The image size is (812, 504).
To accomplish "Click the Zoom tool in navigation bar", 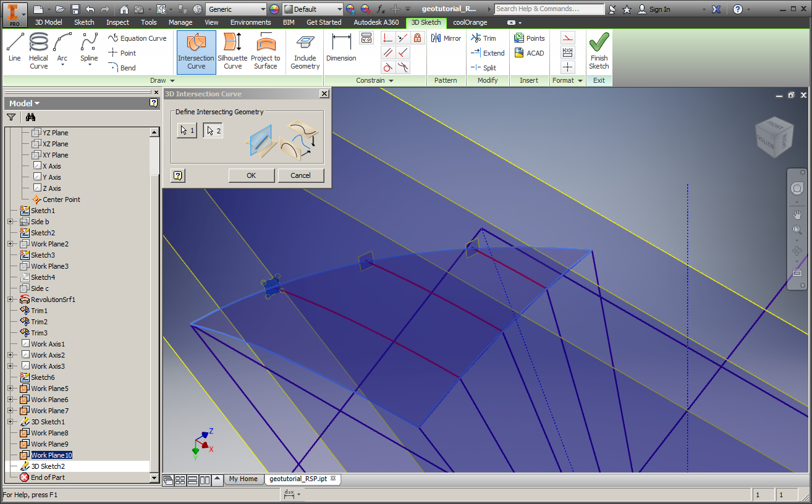I will tap(797, 230).
